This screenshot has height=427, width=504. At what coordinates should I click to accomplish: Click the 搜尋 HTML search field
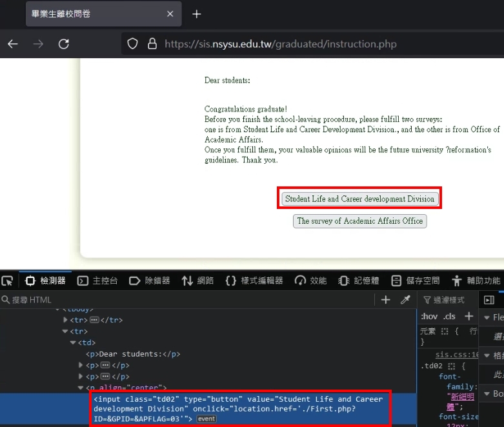click(186, 300)
